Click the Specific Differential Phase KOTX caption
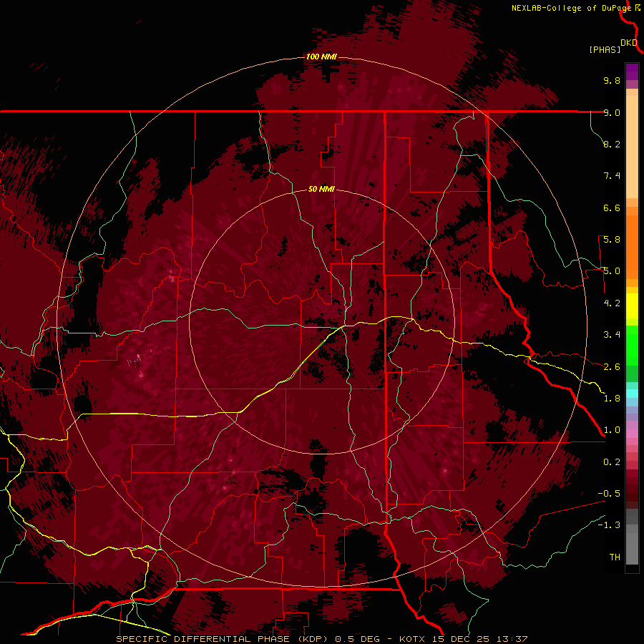The image size is (644, 644). pyautogui.click(x=321, y=639)
